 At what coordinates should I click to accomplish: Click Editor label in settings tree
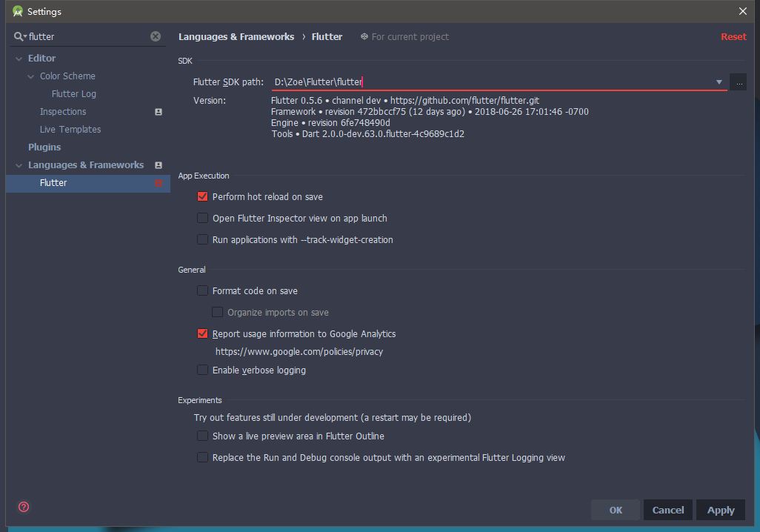coord(41,59)
